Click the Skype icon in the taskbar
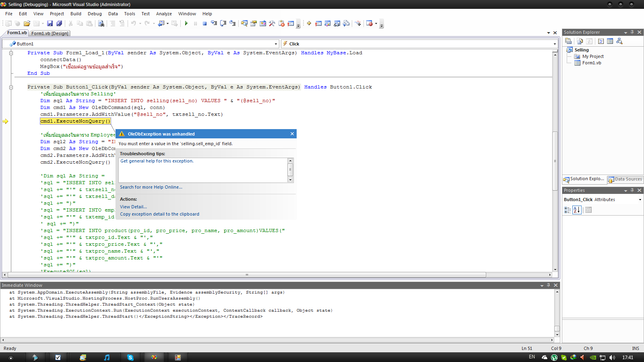 click(130, 357)
